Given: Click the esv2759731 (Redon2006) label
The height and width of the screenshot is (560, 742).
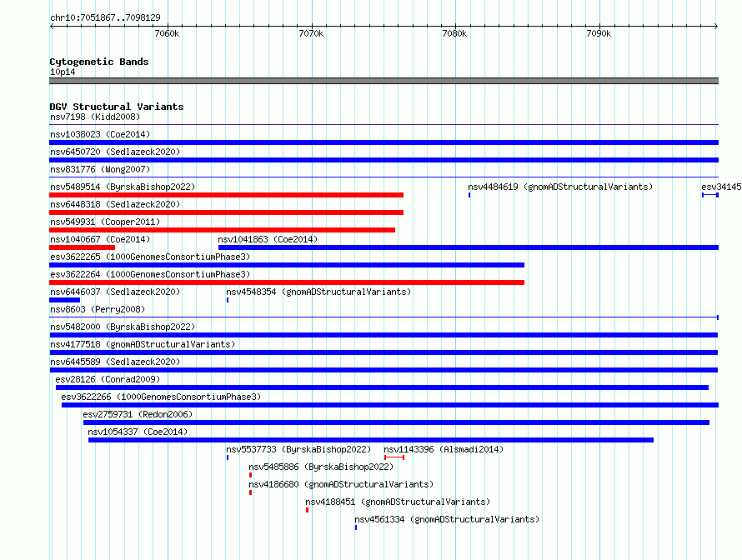Looking at the screenshot, I should (x=138, y=414).
